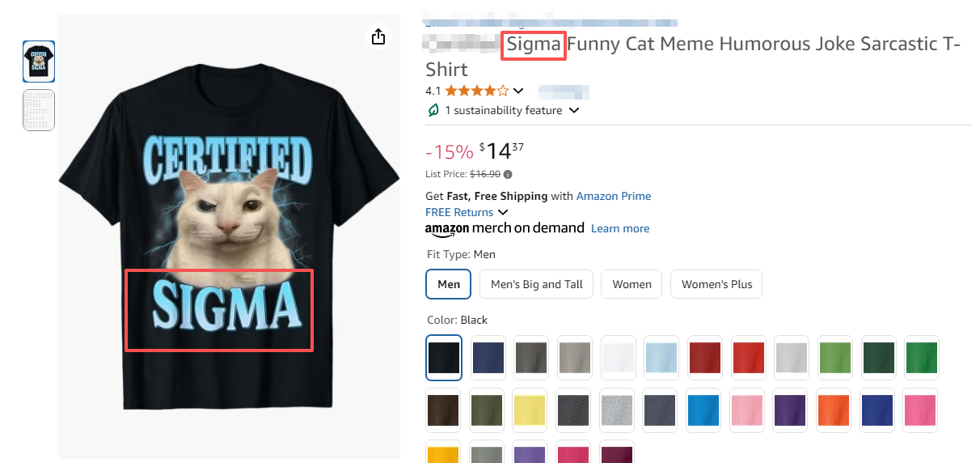This screenshot has width=980, height=463.
Task: Pick the light blue color swatch
Action: pos(661,358)
